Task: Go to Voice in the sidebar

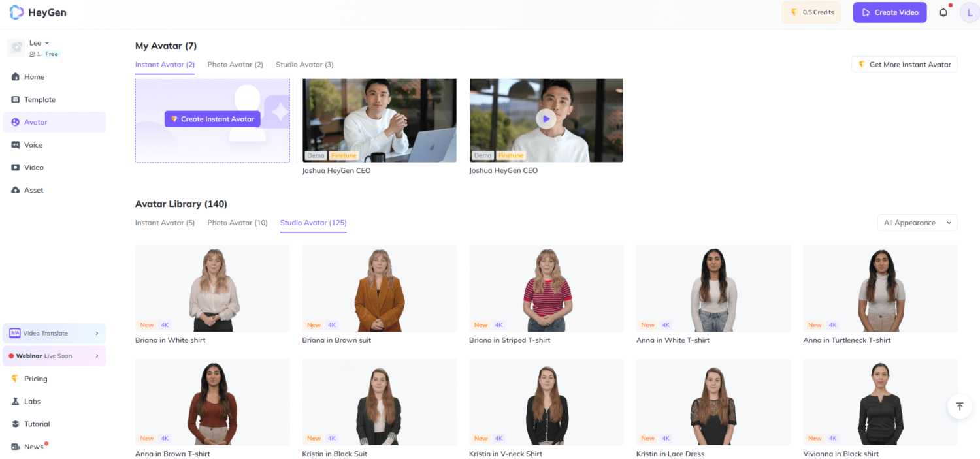Action: 33,145
